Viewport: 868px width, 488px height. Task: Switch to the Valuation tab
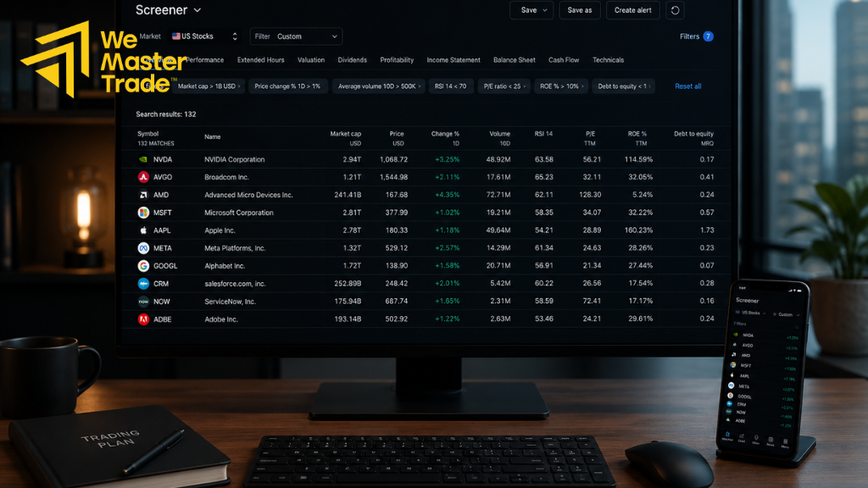point(311,60)
